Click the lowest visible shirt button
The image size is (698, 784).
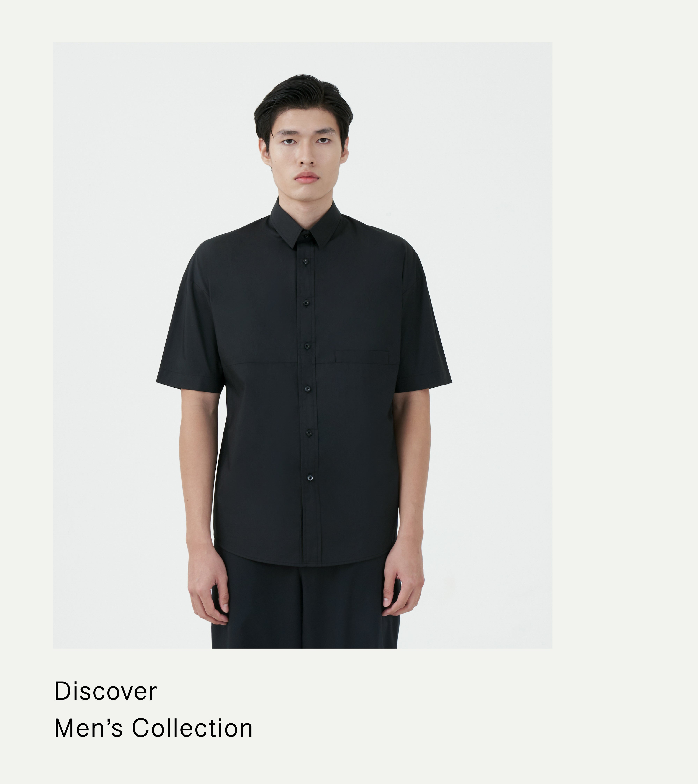click(x=310, y=478)
